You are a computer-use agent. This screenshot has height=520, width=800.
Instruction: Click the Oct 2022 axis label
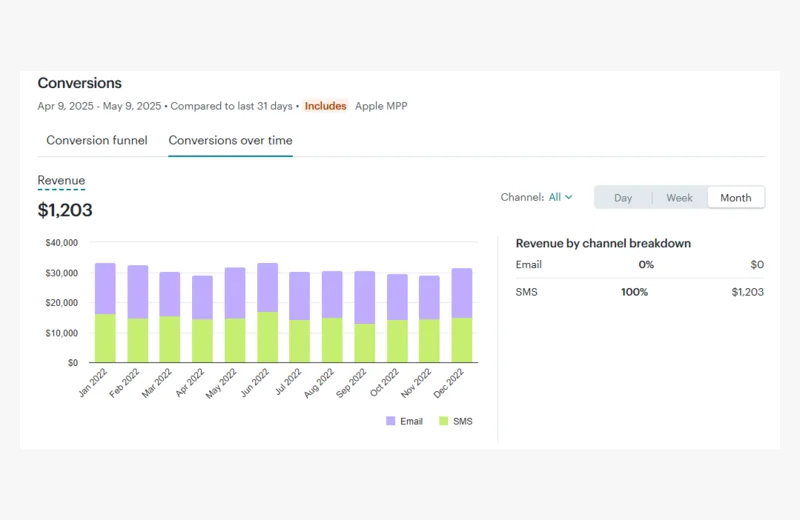[384, 383]
